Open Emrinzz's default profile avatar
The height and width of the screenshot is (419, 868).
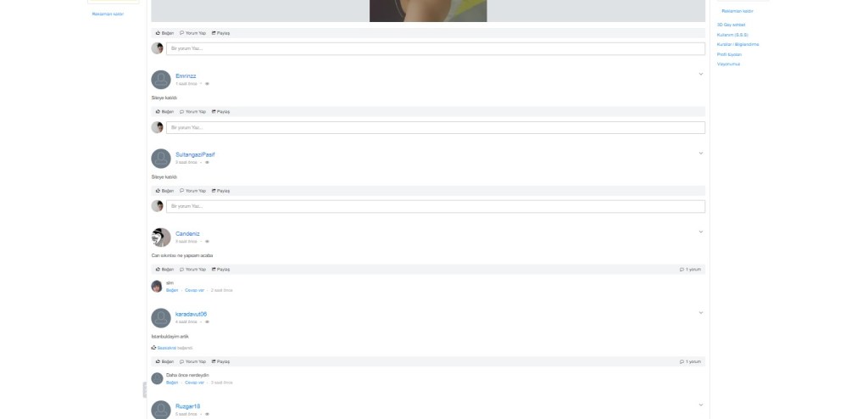tap(161, 79)
